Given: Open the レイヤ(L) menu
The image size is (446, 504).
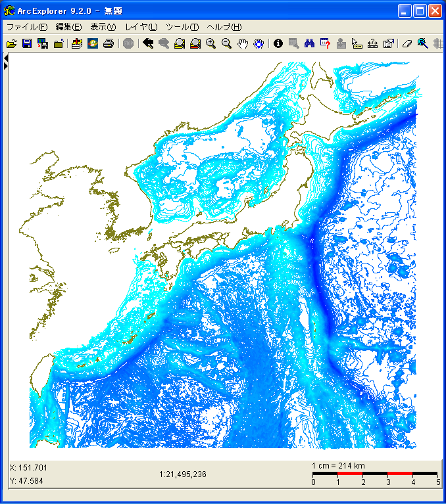Looking at the screenshot, I should point(141,27).
